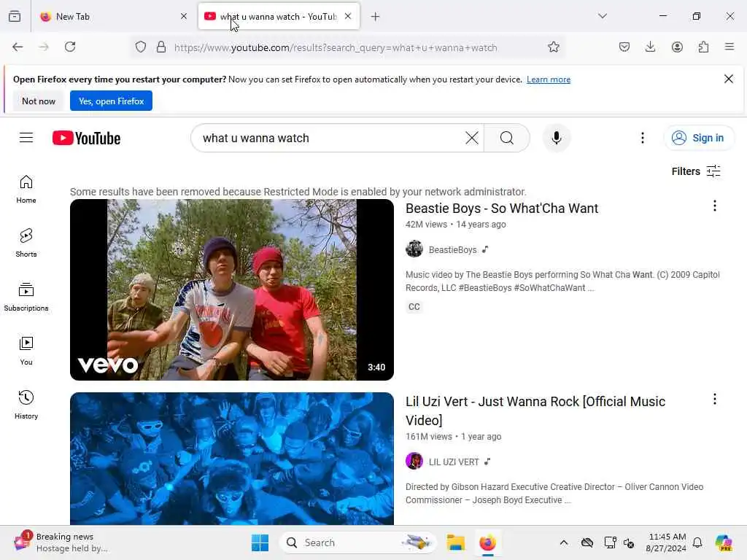Open Windows Start menu
Image resolution: width=747 pixels, height=560 pixels.
tap(260, 542)
